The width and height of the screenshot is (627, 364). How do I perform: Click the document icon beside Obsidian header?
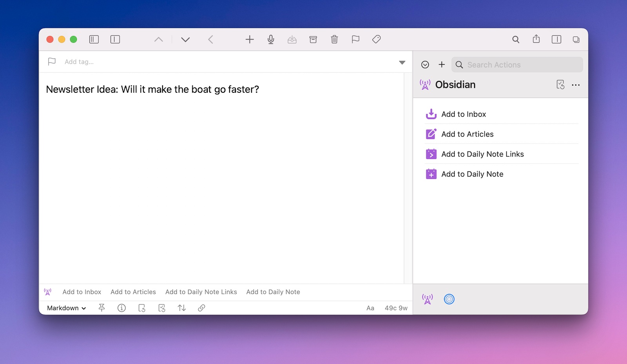point(560,85)
